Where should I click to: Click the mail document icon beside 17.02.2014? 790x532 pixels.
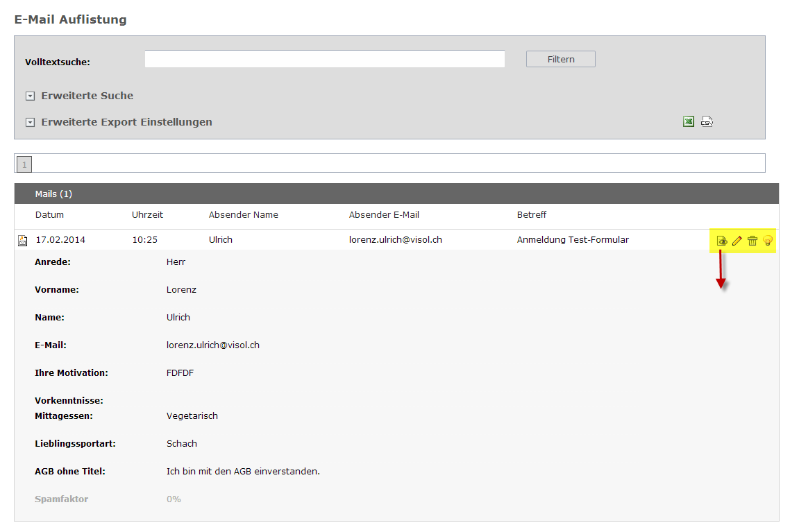pos(23,241)
